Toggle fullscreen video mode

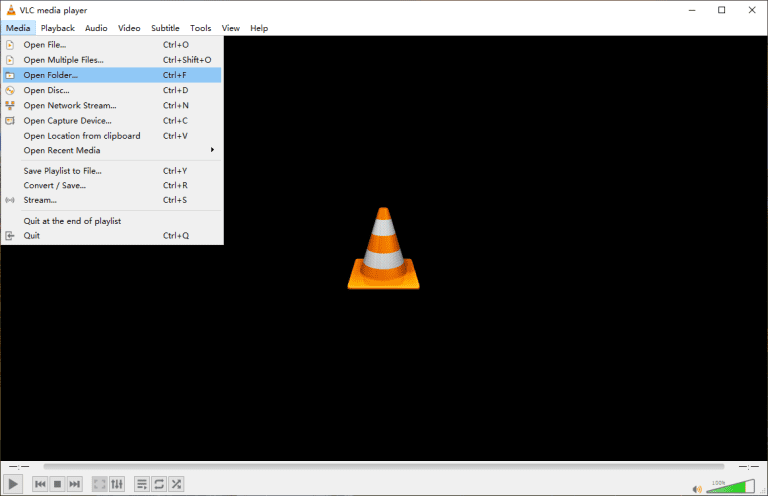click(99, 484)
